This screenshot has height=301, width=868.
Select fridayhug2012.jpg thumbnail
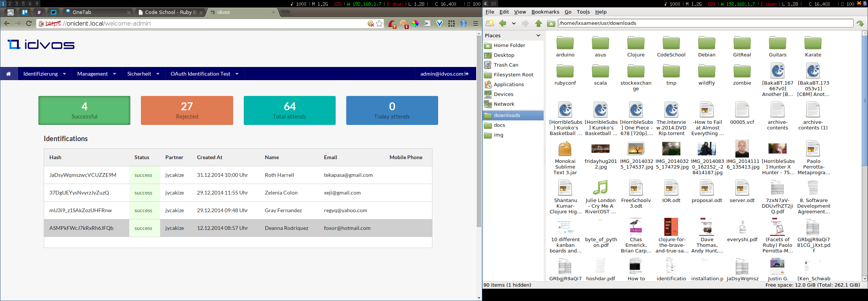coord(601,155)
